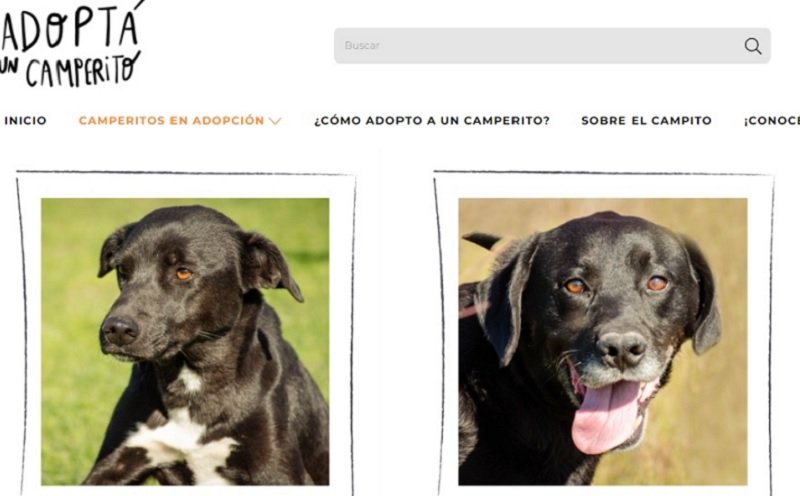Click the handwritten Adoptá word in logo

point(71,26)
